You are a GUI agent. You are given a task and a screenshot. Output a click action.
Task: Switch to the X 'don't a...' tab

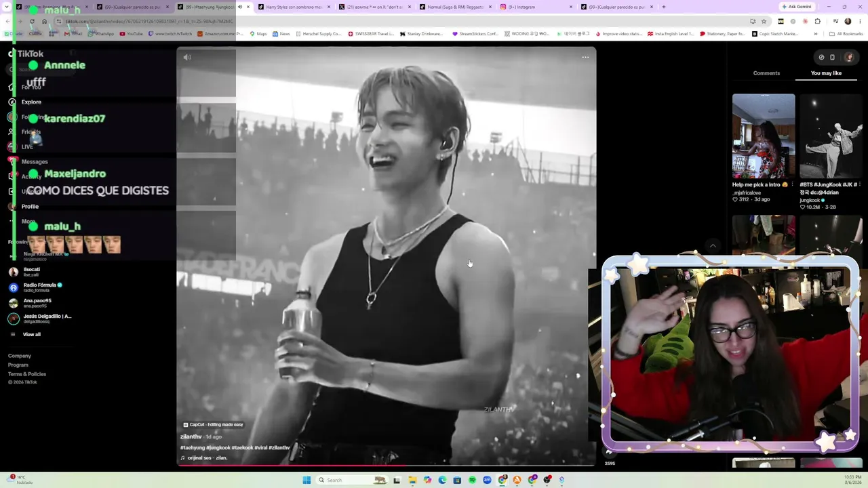(x=375, y=7)
